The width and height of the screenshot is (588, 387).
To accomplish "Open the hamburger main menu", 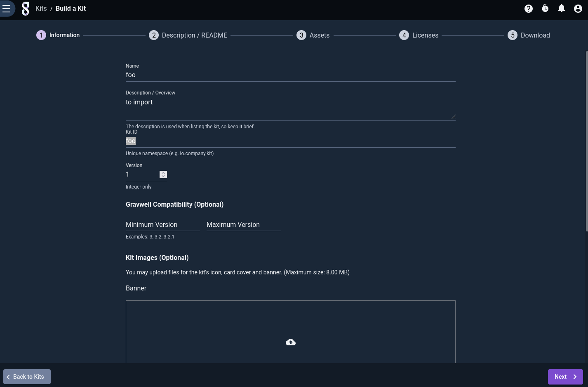I will point(6,9).
